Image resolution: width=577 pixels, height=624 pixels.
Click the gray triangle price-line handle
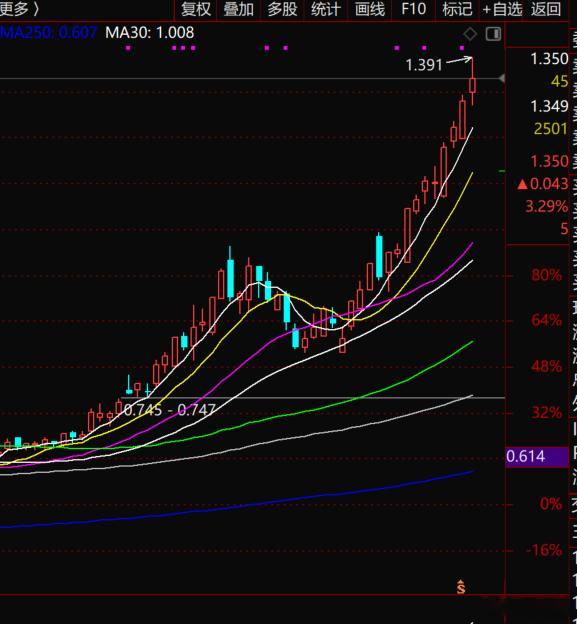(x=502, y=78)
